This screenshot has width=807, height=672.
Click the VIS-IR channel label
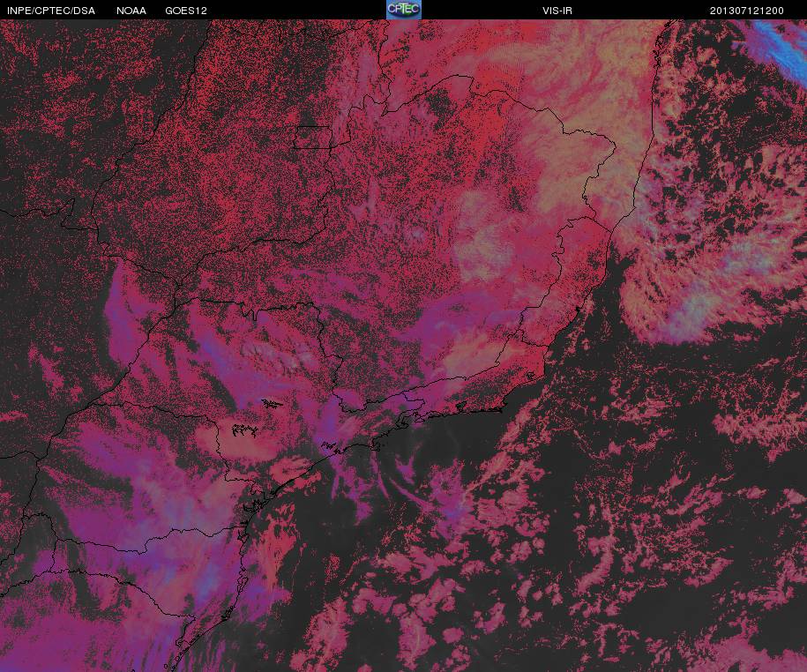click(557, 11)
